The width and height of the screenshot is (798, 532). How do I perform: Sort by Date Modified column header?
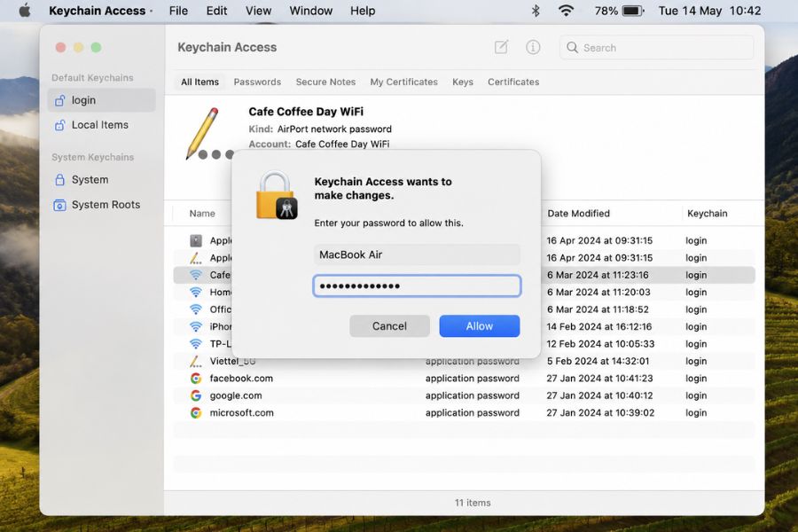click(578, 214)
